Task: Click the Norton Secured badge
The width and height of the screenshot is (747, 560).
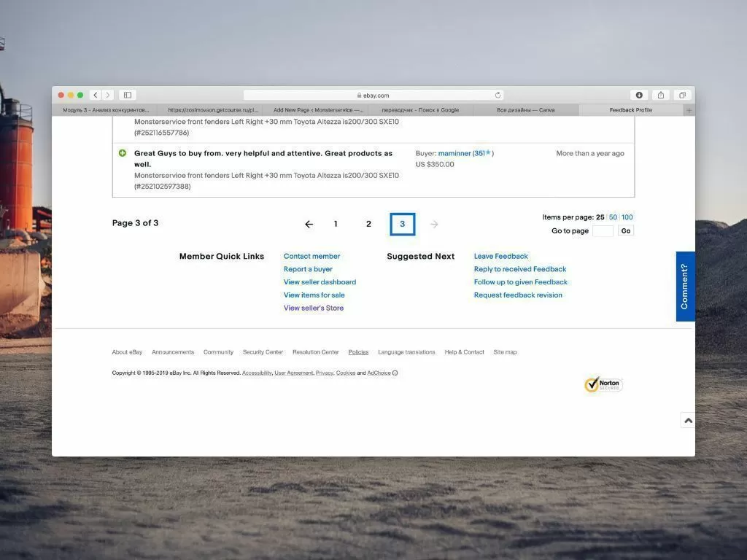Action: click(x=603, y=384)
